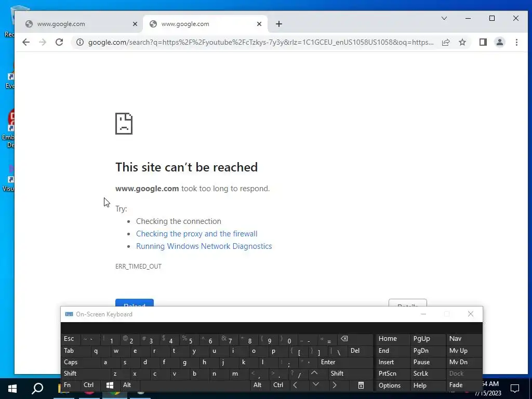Viewport: 532px width, 399px height.
Task: Tap the context menu key on On-Screen Keyboard
Action: tap(361, 385)
